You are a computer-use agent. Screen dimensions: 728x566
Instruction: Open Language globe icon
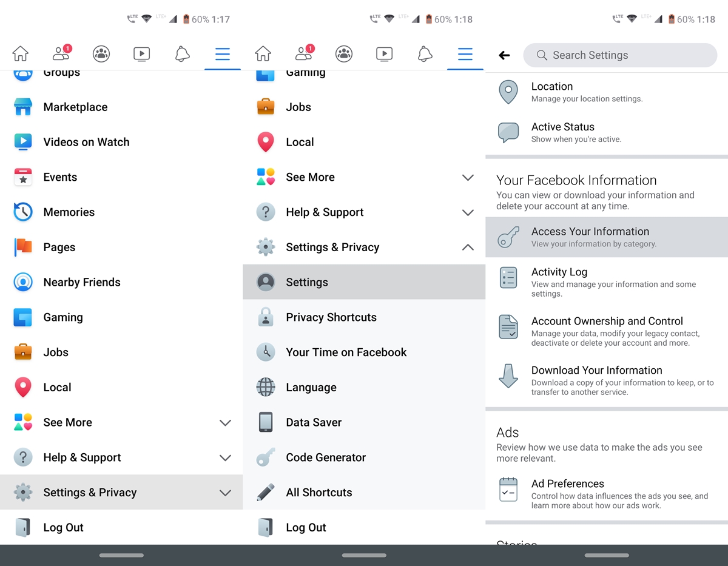(x=266, y=387)
